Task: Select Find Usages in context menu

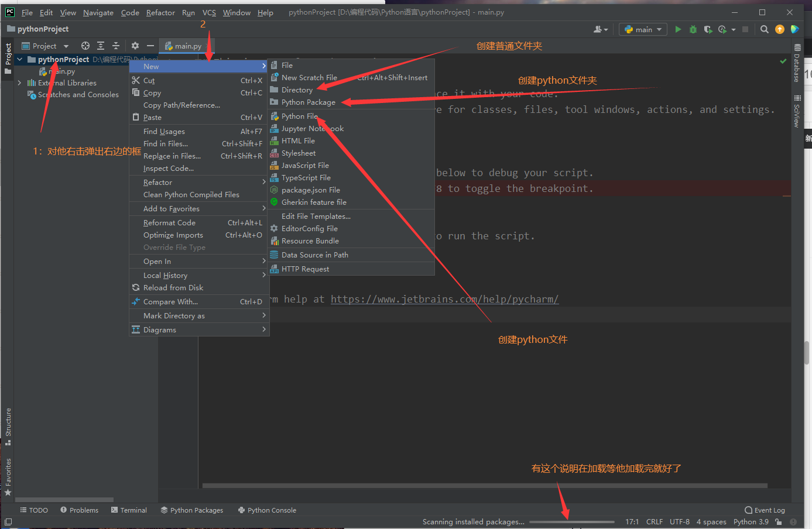Action: pos(199,132)
